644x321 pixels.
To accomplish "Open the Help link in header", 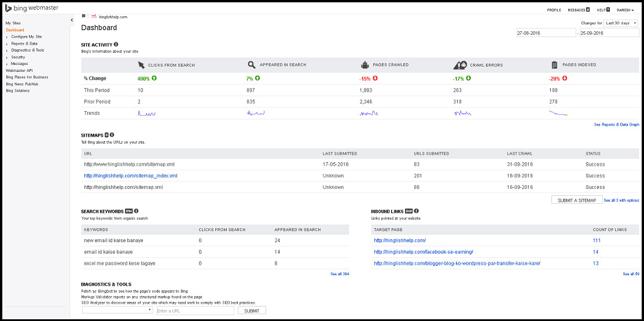I will pos(603,9).
